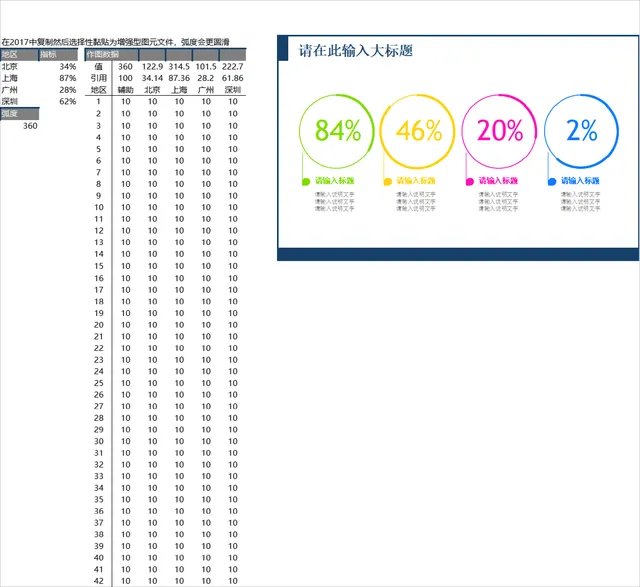This screenshot has height=587, width=640.
Task: Select the green 84% ring chart
Action: pyautogui.click(x=337, y=131)
